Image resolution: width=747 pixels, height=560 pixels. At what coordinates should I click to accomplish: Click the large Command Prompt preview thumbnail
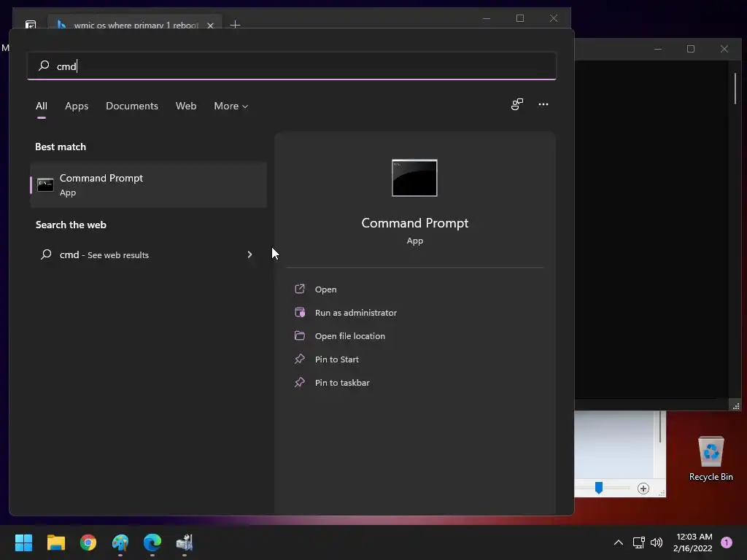click(x=414, y=178)
